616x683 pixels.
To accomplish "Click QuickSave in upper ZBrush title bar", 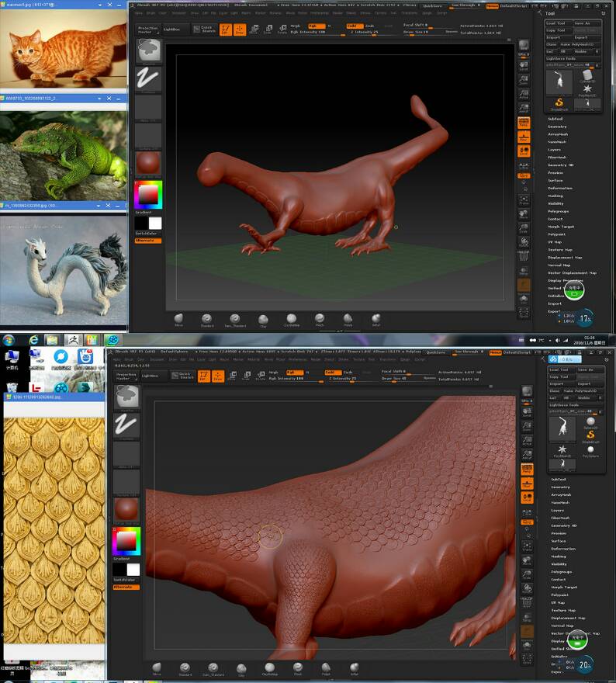I will pos(433,5).
